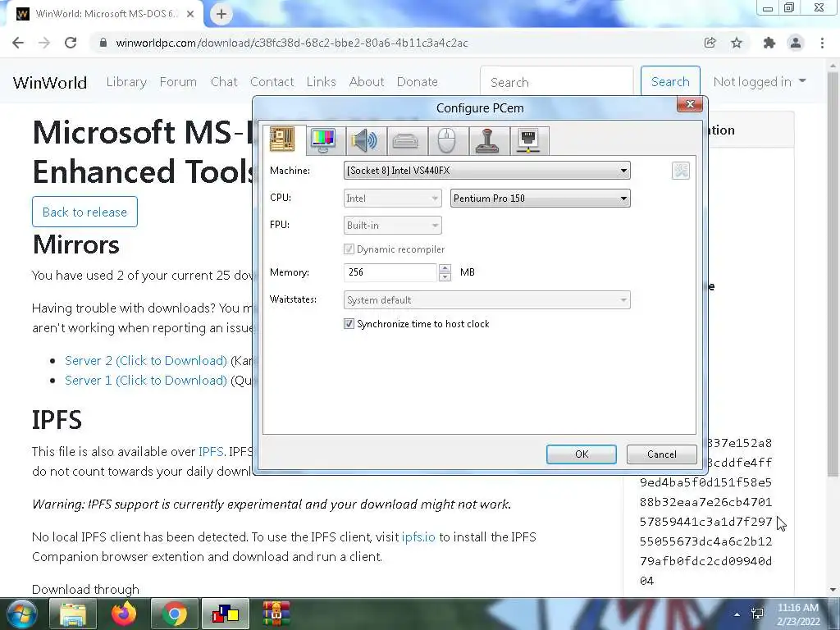Click Server 1 download link
This screenshot has height=630, width=840.
click(x=146, y=381)
